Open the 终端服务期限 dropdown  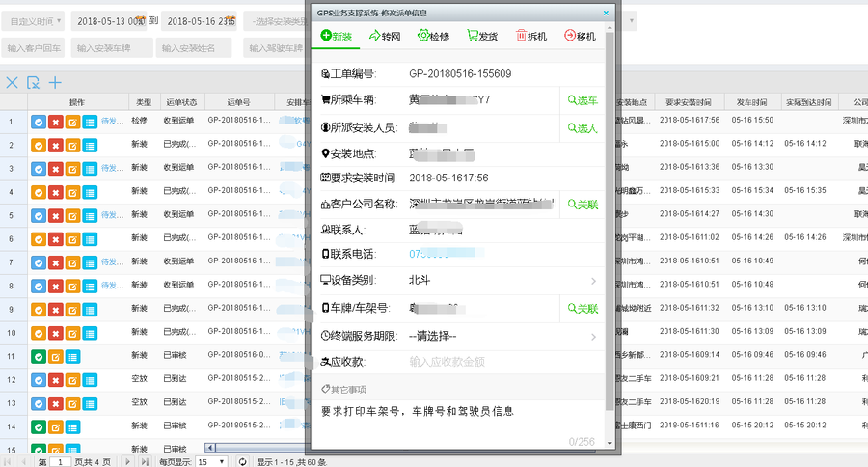pos(593,336)
